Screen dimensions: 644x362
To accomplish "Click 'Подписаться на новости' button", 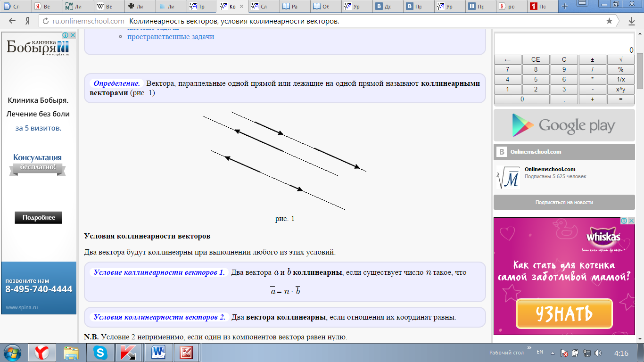I will click(564, 202).
